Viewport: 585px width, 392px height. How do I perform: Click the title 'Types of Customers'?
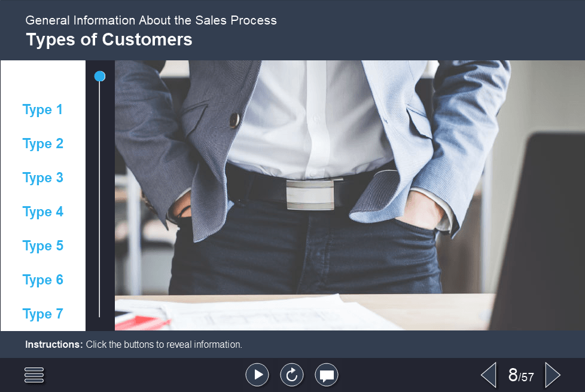(108, 39)
